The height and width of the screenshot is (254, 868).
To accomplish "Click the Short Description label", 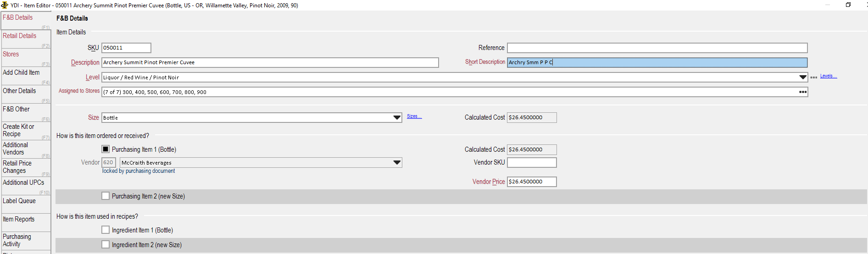I will (x=485, y=62).
